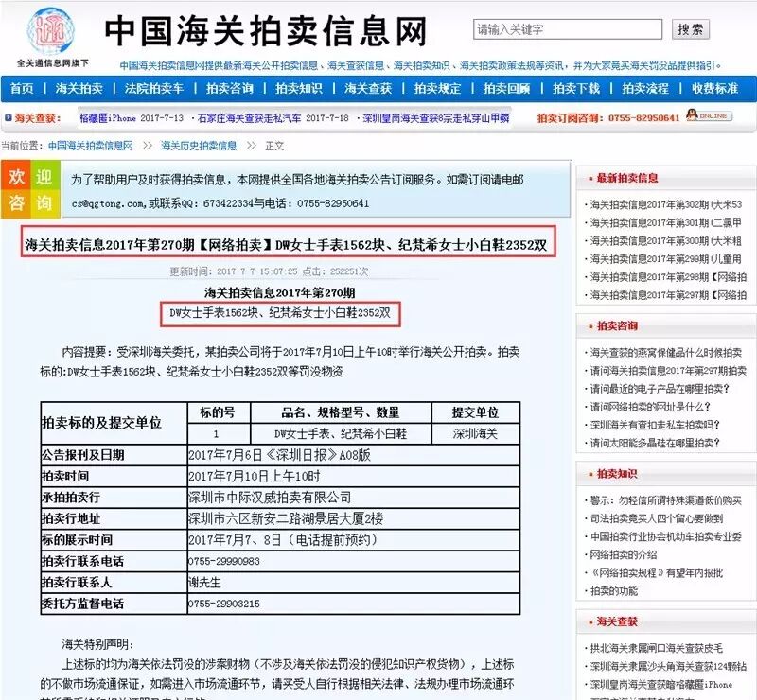
Task: Open sidebar link 海关拍卖信息2017年第298期
Action: (x=668, y=277)
